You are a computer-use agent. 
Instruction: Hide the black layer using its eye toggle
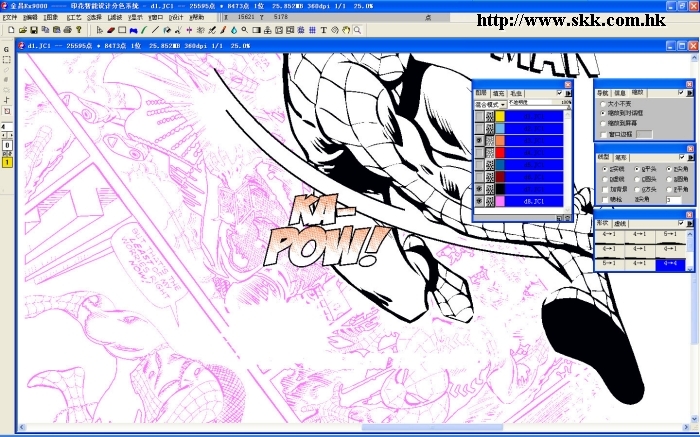click(x=479, y=189)
